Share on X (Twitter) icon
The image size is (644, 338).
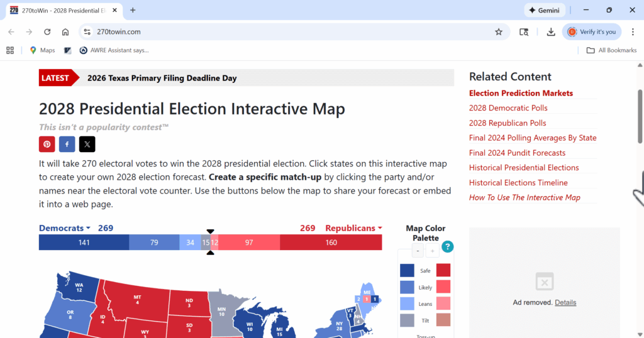(x=87, y=144)
